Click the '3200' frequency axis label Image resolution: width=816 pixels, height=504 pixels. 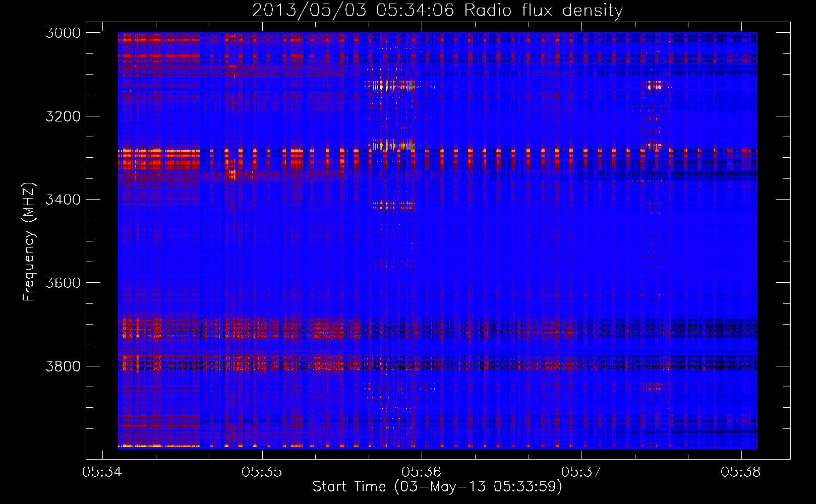pos(63,116)
